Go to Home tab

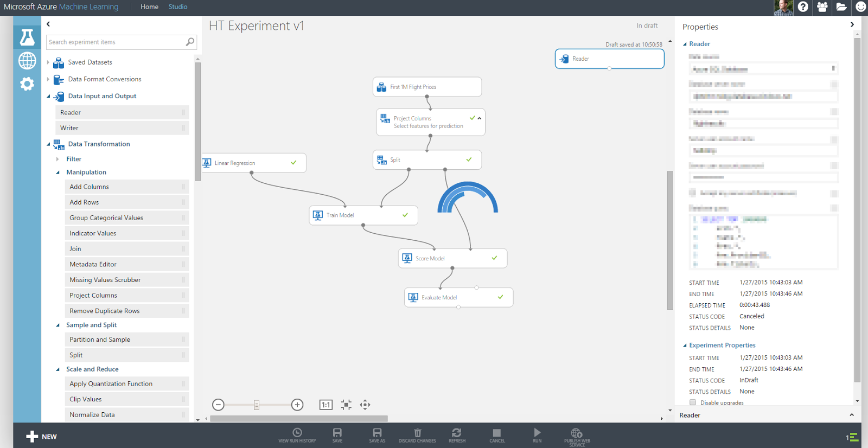point(149,7)
